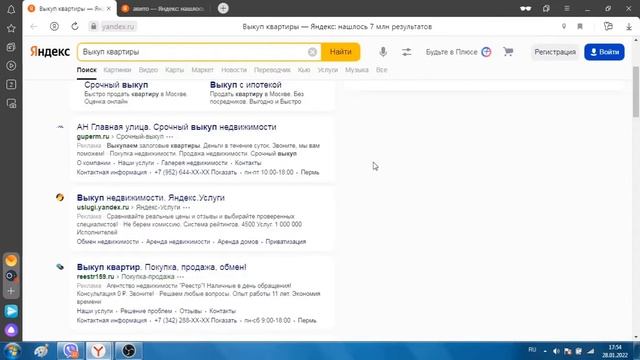Open Windows Start button
This screenshot has width=640, height=360.
tap(12, 351)
